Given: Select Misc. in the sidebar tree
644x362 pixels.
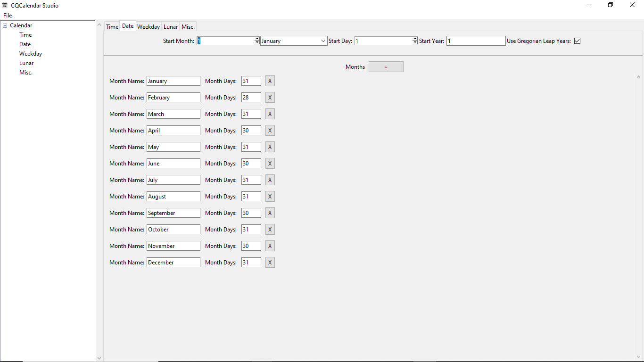Looking at the screenshot, I should tap(26, 73).
